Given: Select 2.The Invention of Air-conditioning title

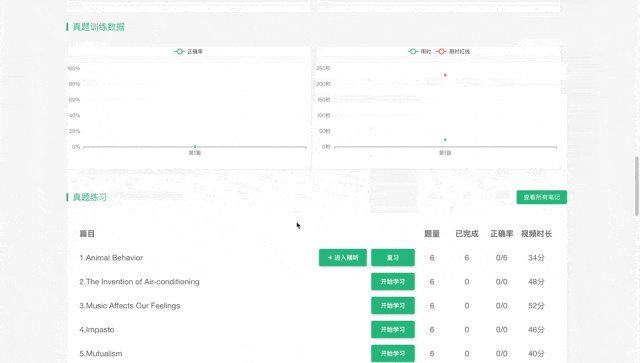Looking at the screenshot, I should [139, 282].
